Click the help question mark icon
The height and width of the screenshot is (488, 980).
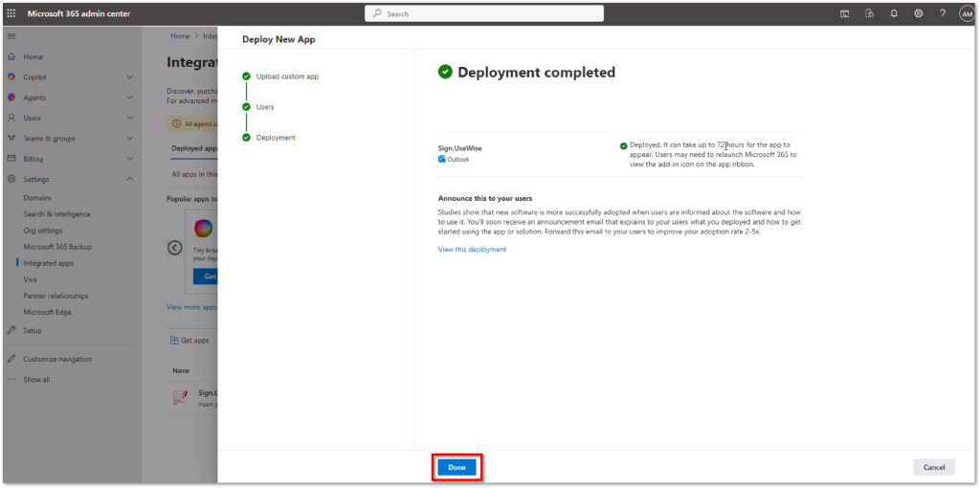pos(943,13)
